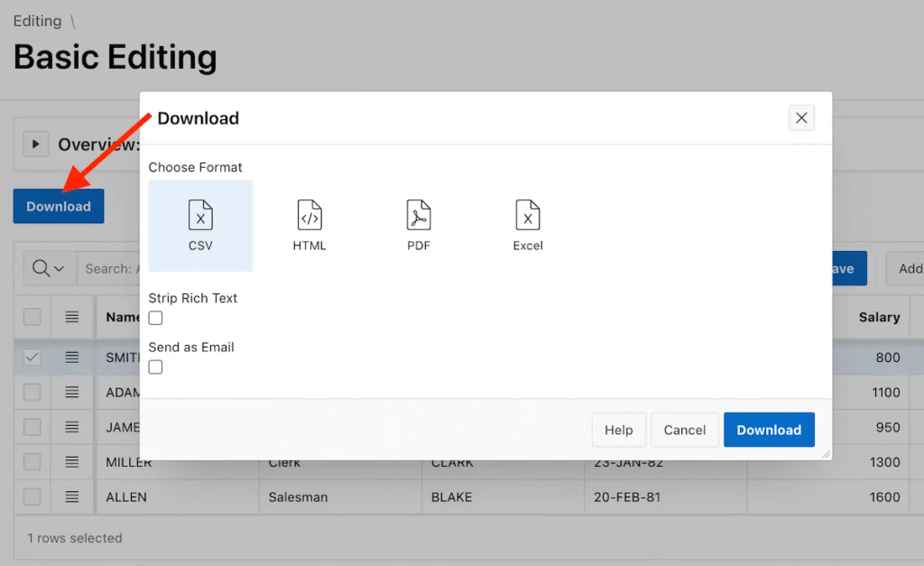Confirm with the dialog's blue Download button

tap(769, 430)
